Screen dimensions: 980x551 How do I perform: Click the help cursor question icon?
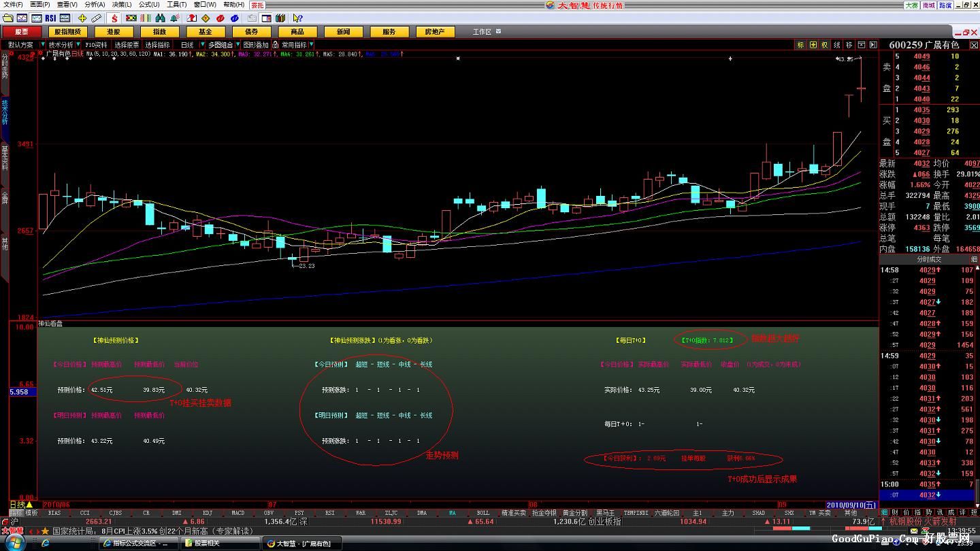coord(297,18)
